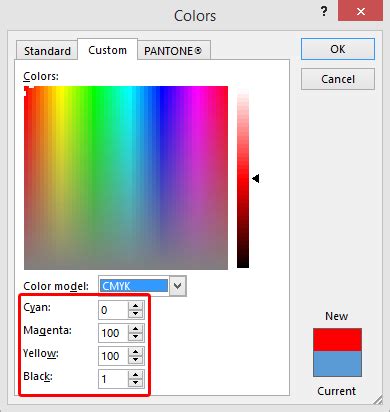
Task: Increase the Magenta value with up arrow
Action: click(x=135, y=329)
